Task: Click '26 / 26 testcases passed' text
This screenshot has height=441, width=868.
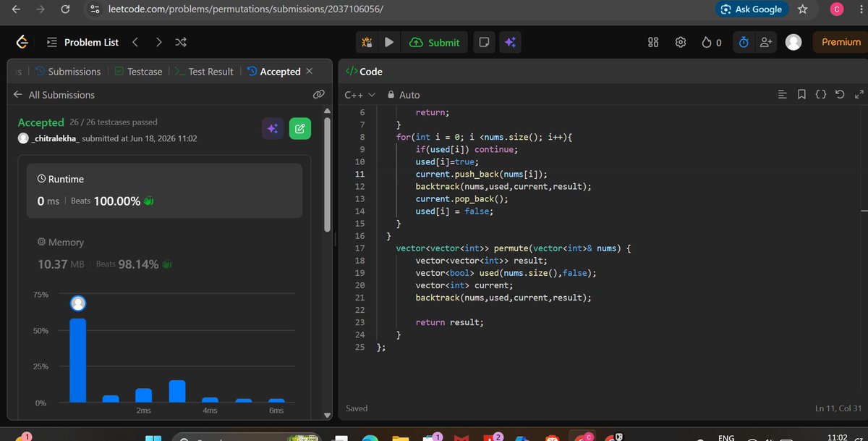Action: (x=114, y=122)
